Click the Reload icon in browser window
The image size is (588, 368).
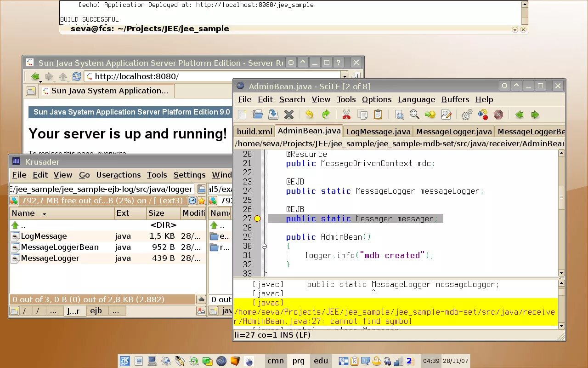(x=77, y=76)
